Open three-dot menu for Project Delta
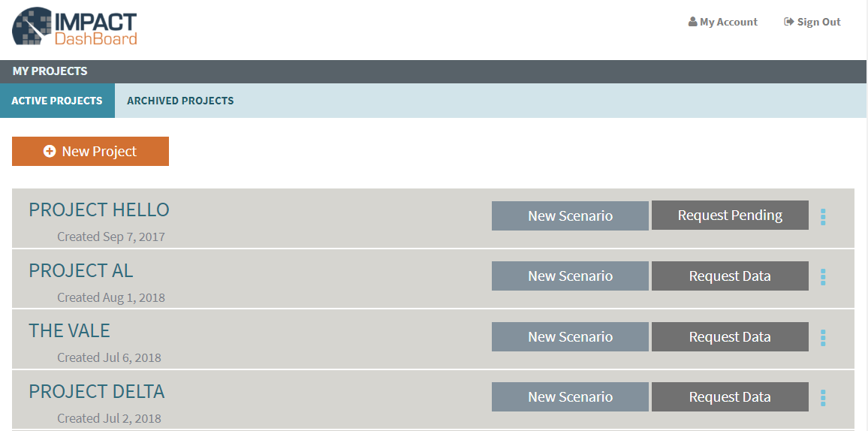 coord(823,398)
